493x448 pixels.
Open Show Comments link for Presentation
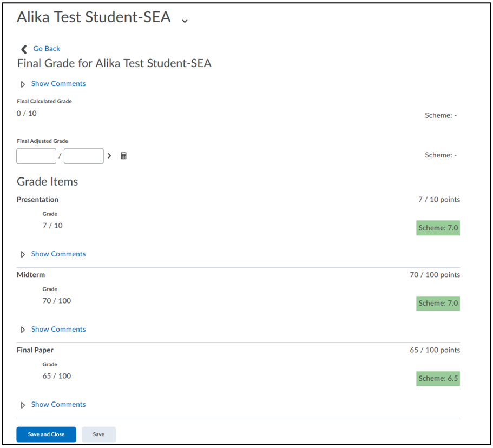pos(58,254)
